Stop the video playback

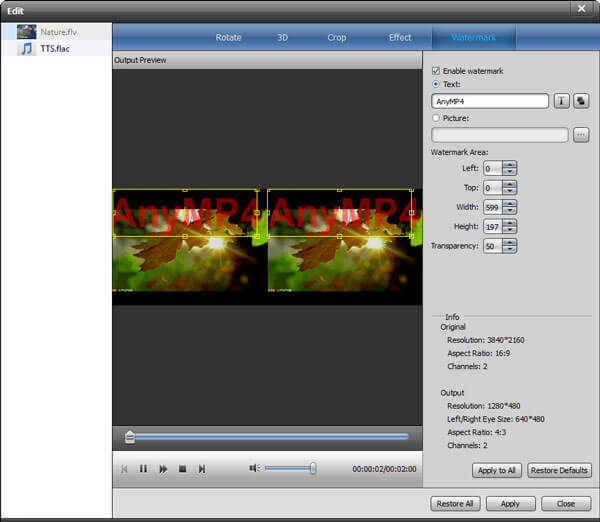(183, 469)
